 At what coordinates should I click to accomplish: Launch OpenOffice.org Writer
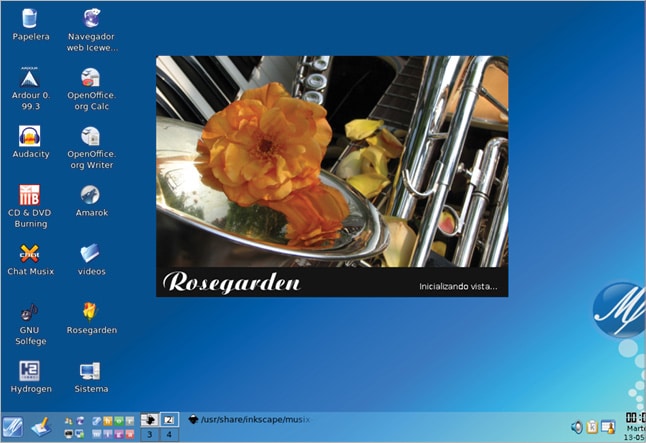[x=91, y=148]
